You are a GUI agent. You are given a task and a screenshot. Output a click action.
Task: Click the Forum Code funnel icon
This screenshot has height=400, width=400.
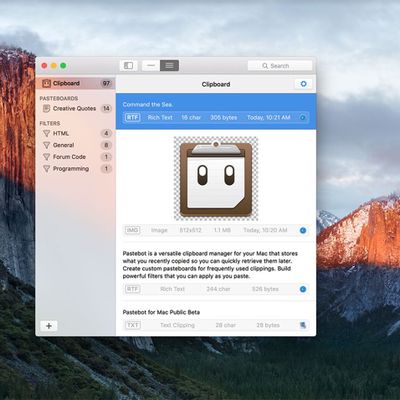click(46, 157)
